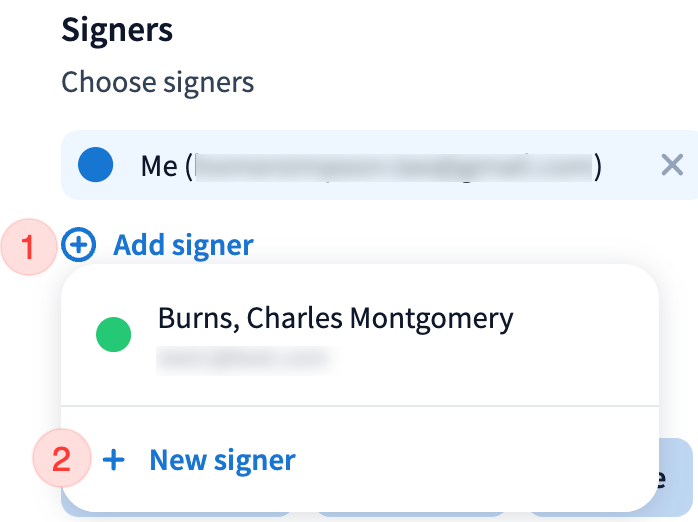Remove the Me signer with the X
The image size is (698, 522).
pos(672,165)
